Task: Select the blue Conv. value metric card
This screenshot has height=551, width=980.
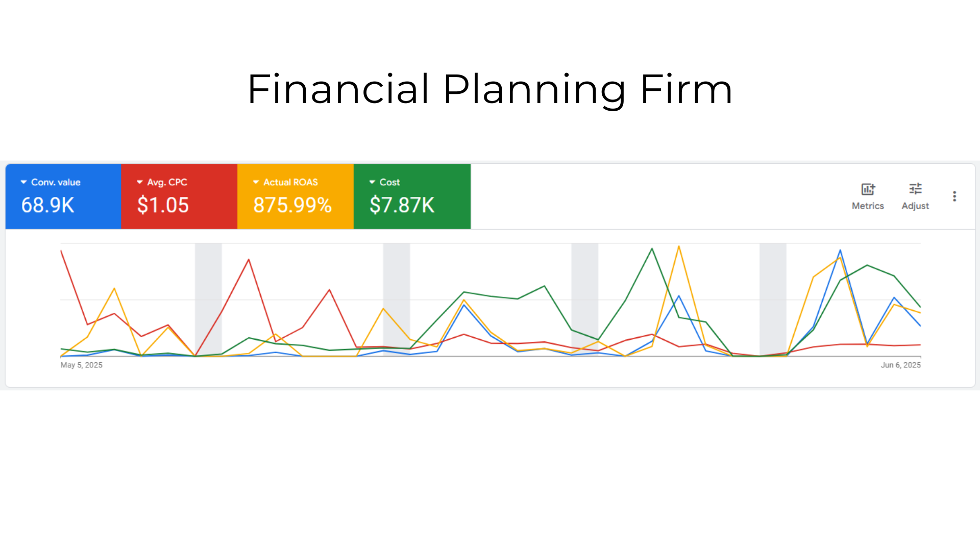Action: (x=63, y=196)
